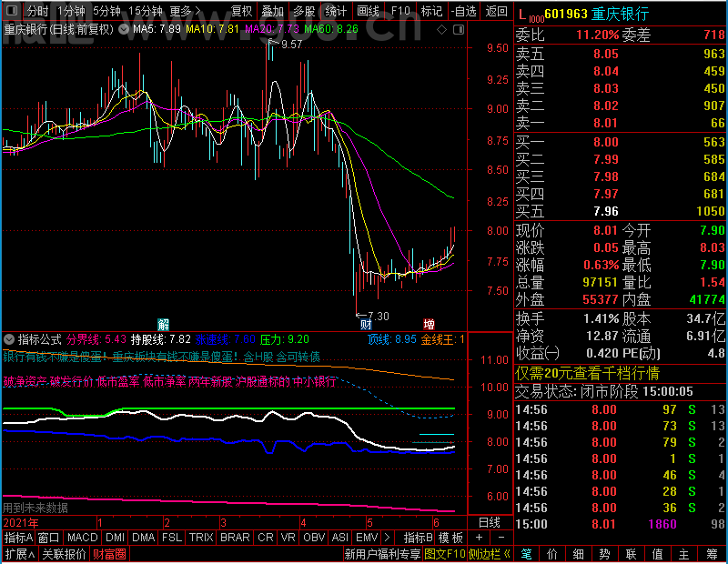Open F10 company information
Image resolution: width=728 pixels, height=564 pixels.
(400, 11)
